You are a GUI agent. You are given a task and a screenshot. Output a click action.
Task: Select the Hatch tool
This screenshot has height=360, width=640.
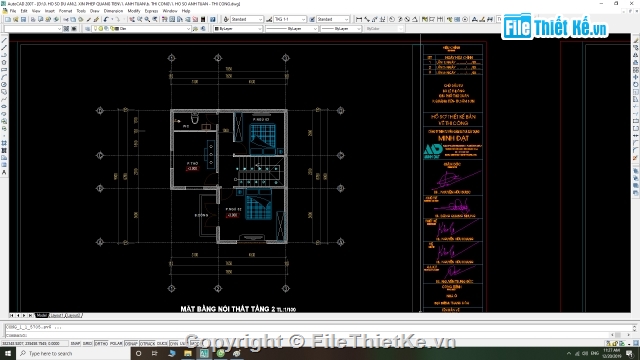click(x=4, y=143)
